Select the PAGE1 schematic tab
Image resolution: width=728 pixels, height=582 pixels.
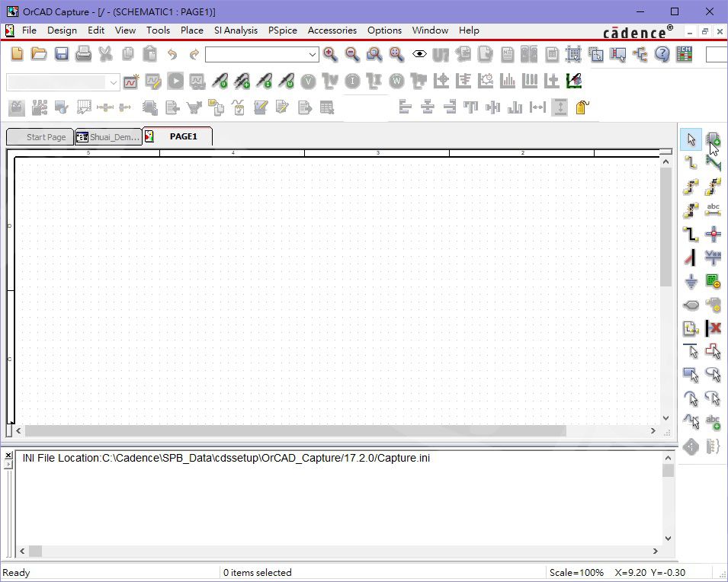tap(178, 136)
